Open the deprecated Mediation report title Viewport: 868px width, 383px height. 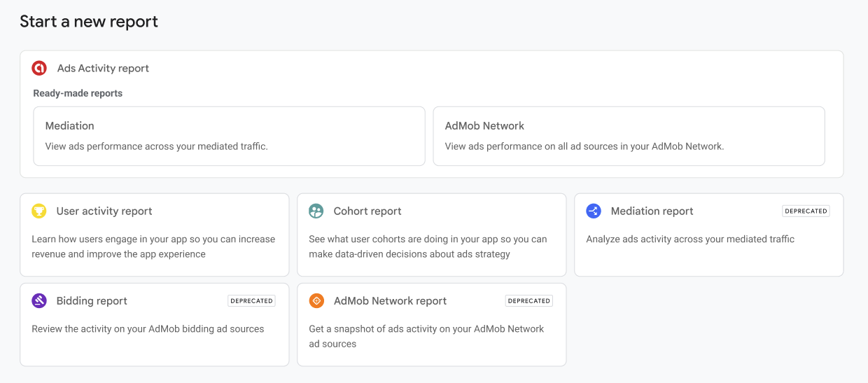652,211
